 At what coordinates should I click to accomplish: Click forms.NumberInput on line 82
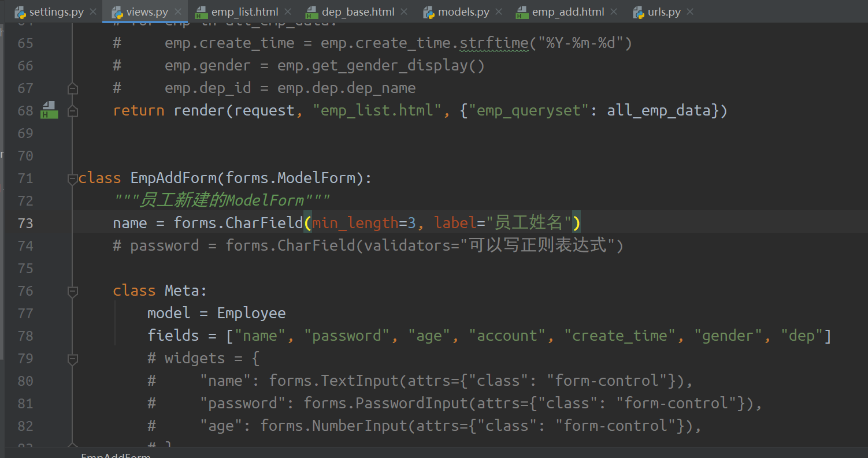pos(329,426)
